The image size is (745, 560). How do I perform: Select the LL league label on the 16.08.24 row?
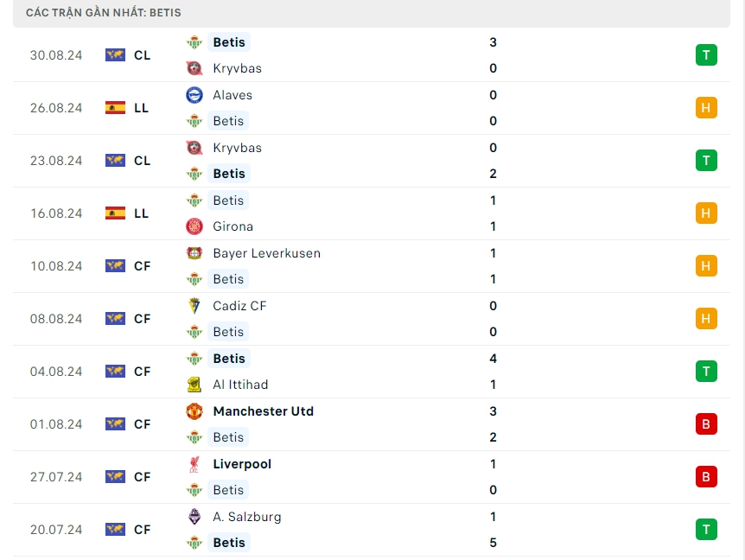pyautogui.click(x=142, y=213)
